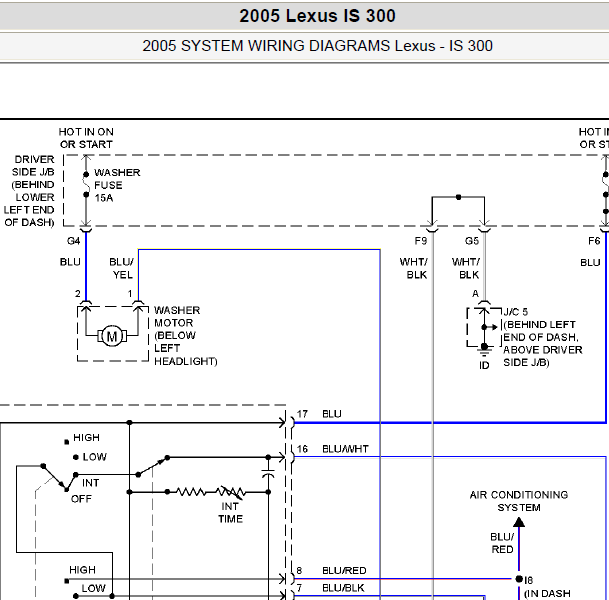Click upper "HIGH" switch position above INT
Image resolution: width=609 pixels, height=600 pixels.
click(x=86, y=438)
